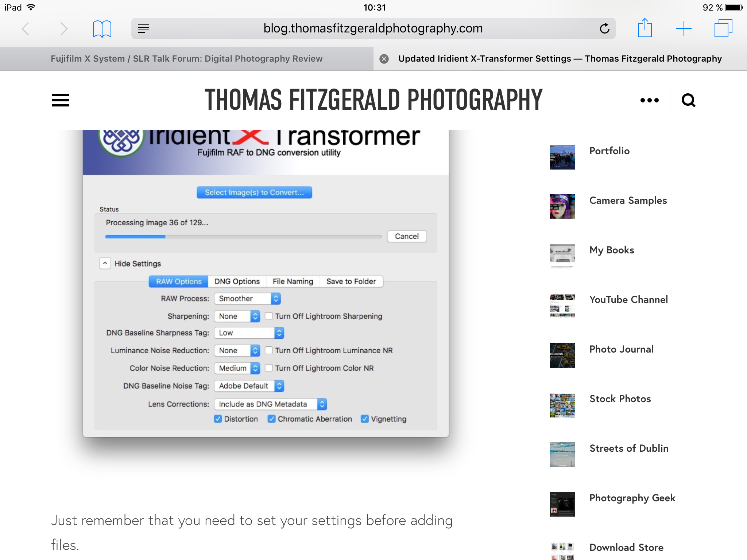
Task: Tap Safari's forward arrow
Action: point(64,28)
